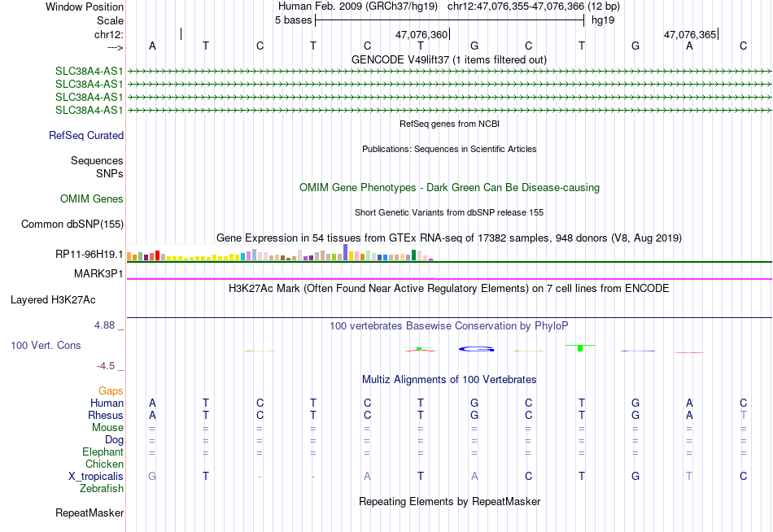The width and height of the screenshot is (773, 532).
Task: Open the RefSeq genes from NCBI title
Action: (x=449, y=124)
